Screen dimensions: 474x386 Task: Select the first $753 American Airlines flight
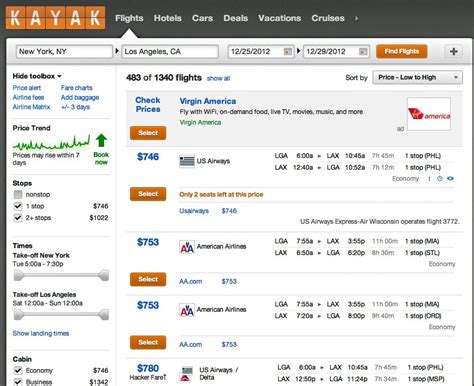148,279
